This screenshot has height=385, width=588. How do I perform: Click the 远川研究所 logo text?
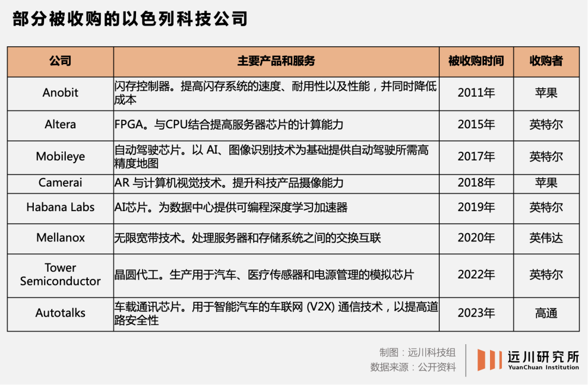pyautogui.click(x=543, y=357)
